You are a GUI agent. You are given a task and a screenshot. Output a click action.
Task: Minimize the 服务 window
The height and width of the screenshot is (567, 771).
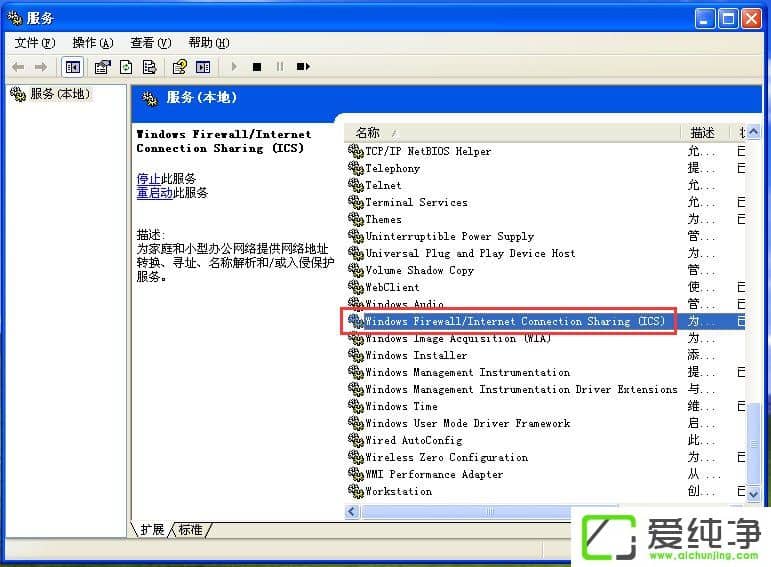pyautogui.click(x=705, y=19)
